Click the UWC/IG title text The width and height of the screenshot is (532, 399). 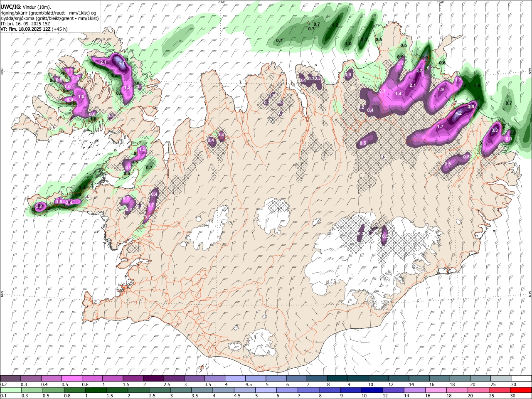pos(10,7)
